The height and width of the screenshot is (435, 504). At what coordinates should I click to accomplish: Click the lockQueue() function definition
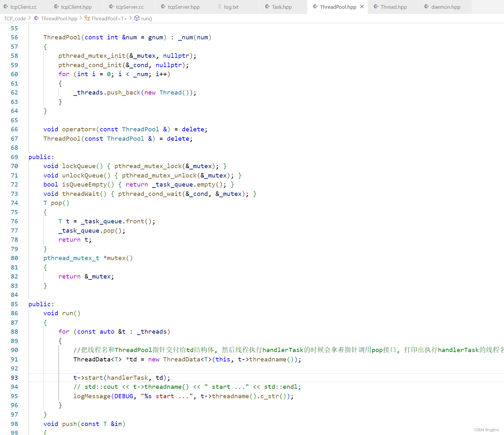click(x=135, y=166)
